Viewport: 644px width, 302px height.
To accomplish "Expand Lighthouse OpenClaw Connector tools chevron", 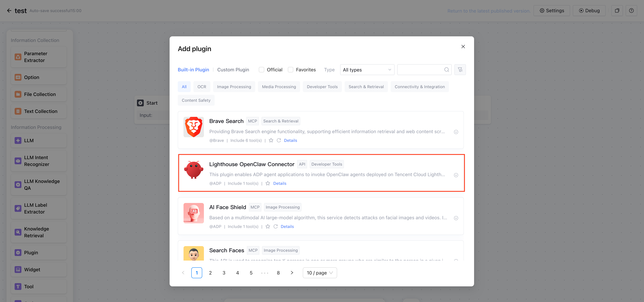I will tap(456, 175).
